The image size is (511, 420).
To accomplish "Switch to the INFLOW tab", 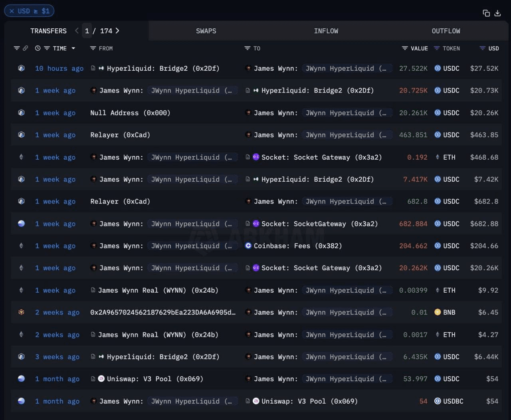I will pos(326,31).
